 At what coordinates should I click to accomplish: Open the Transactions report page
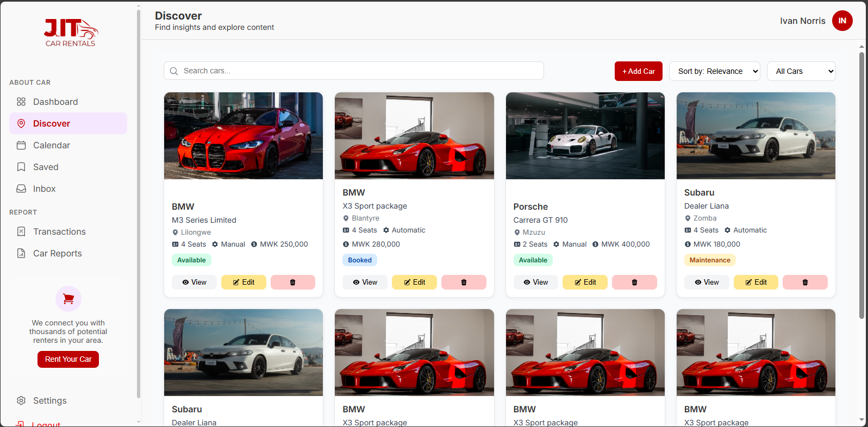[x=68, y=231]
